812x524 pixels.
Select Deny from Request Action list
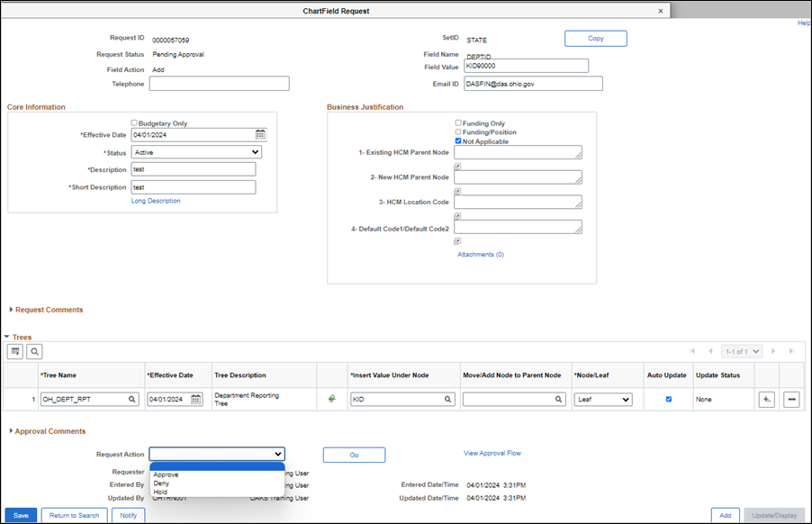[x=218, y=483]
